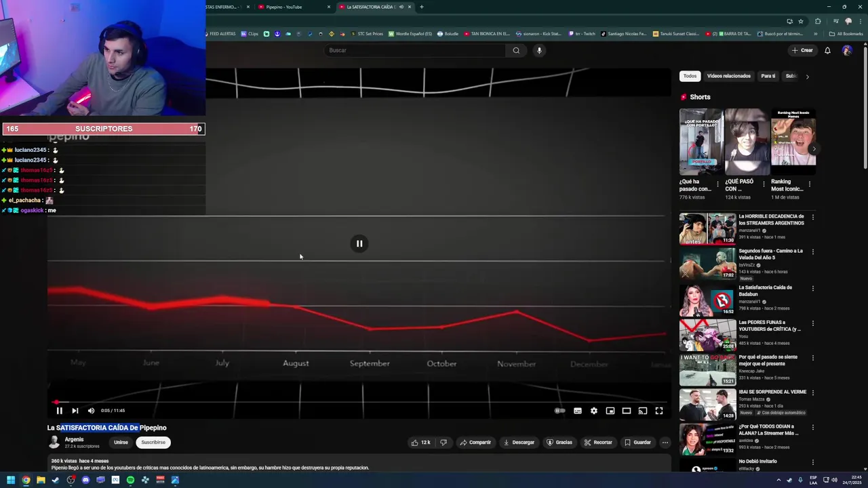Click the Suscribirse button
Screen dimensions: 868x488
[153, 443]
